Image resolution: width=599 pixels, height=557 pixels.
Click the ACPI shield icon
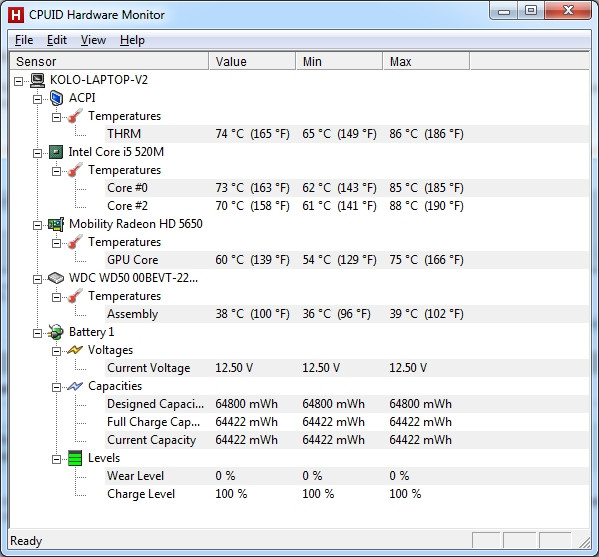57,98
